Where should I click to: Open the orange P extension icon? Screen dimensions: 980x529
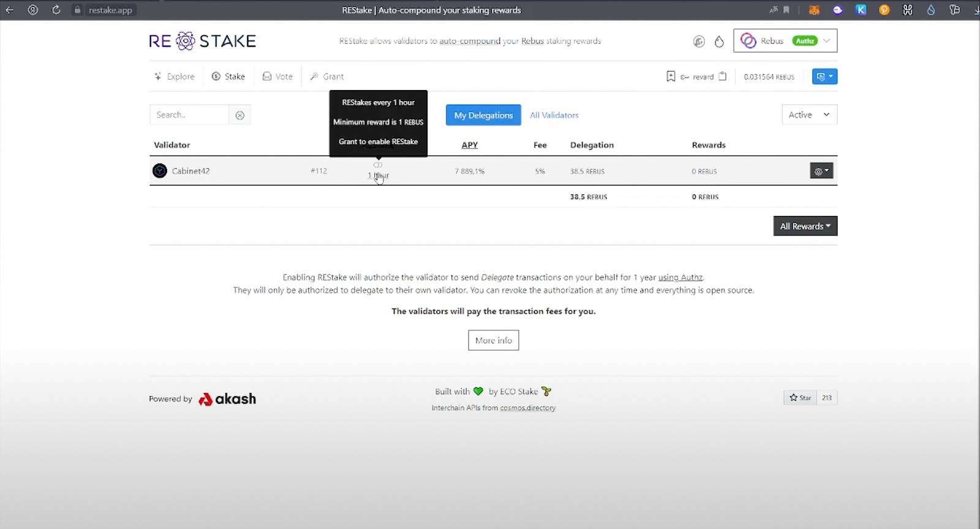(884, 10)
